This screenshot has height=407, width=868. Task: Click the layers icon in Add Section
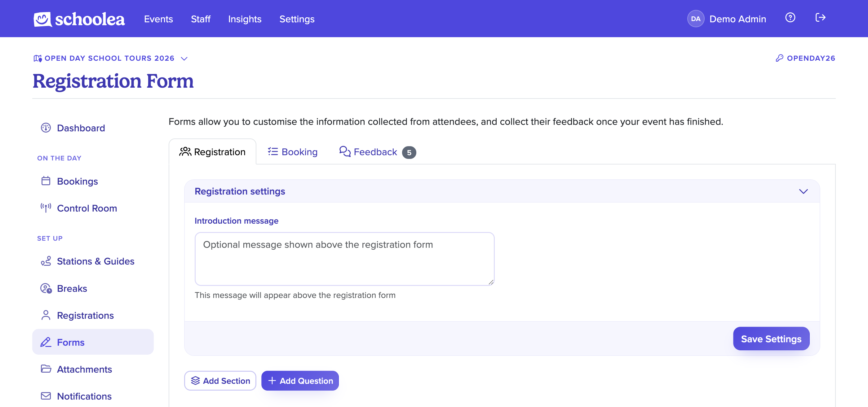[x=195, y=381]
